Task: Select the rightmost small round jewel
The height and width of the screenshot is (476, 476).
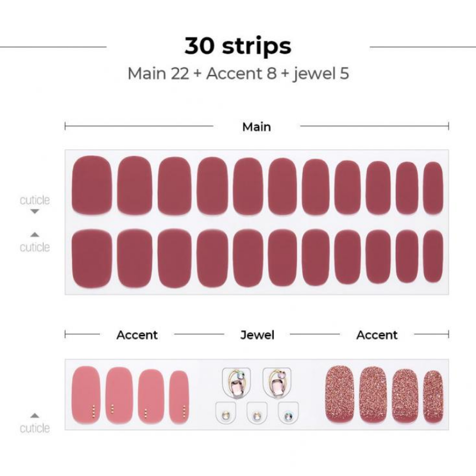Action: [x=289, y=414]
